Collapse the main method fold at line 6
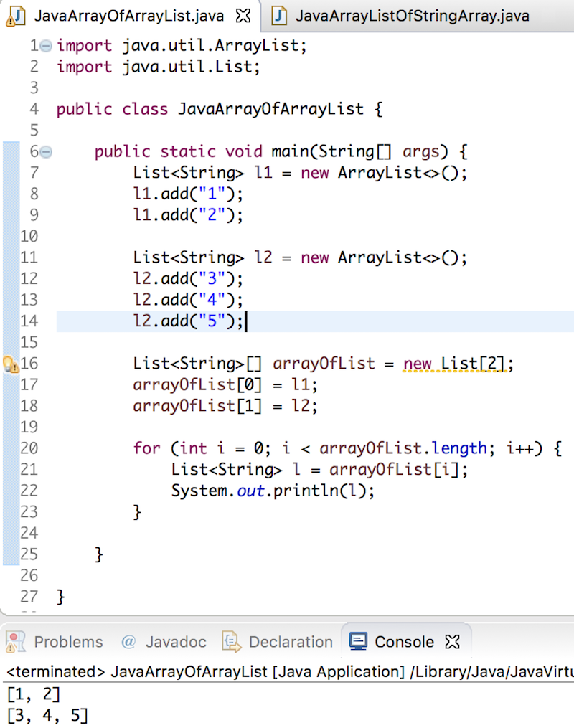The width and height of the screenshot is (574, 728). tap(44, 151)
